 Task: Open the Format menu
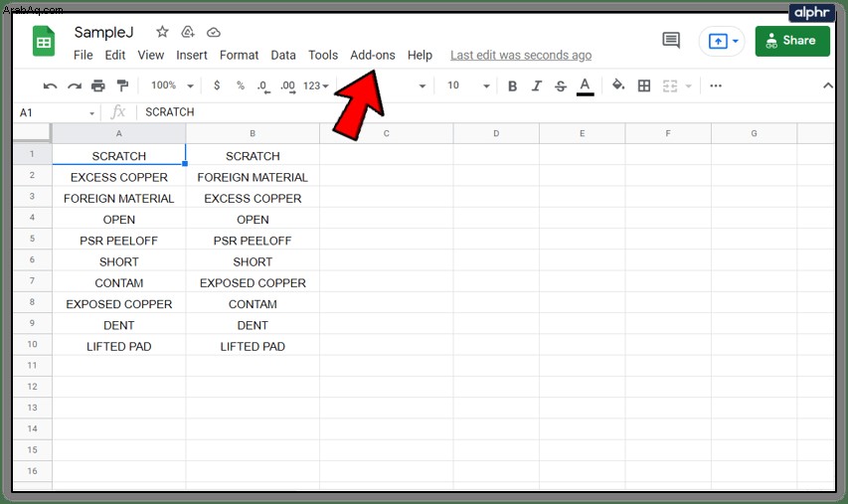coord(239,55)
